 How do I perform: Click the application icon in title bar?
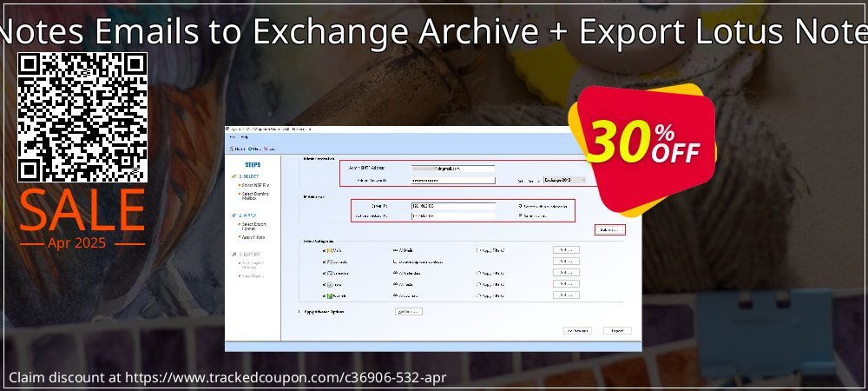pyautogui.click(x=228, y=129)
